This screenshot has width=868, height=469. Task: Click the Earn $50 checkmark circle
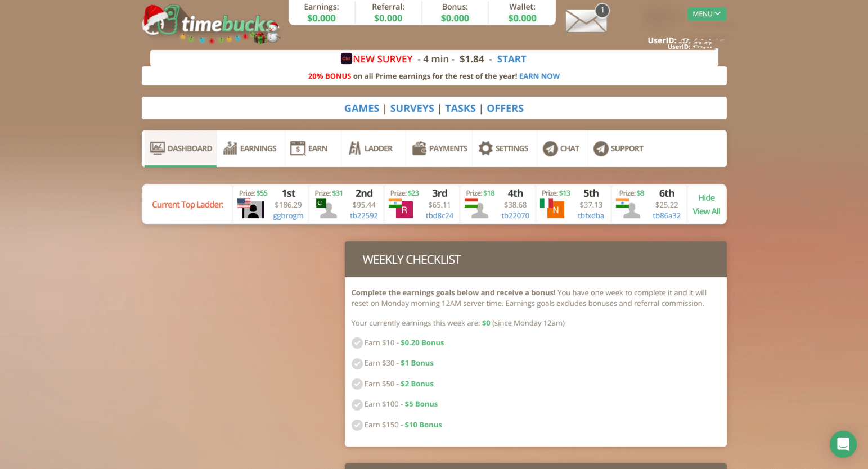pos(357,384)
